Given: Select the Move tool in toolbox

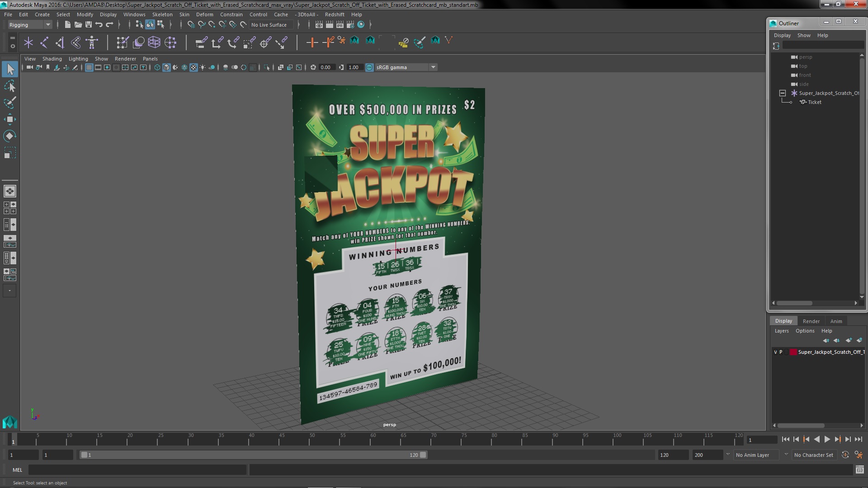Looking at the screenshot, I should 9,119.
